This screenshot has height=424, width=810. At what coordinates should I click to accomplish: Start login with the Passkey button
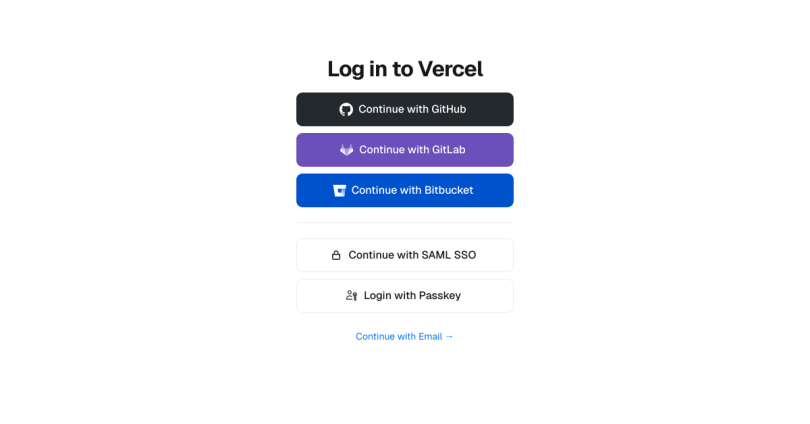[x=405, y=296]
